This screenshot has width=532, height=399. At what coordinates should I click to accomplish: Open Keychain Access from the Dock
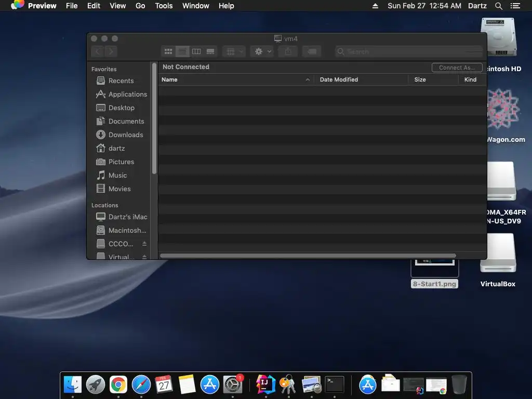coord(288,384)
